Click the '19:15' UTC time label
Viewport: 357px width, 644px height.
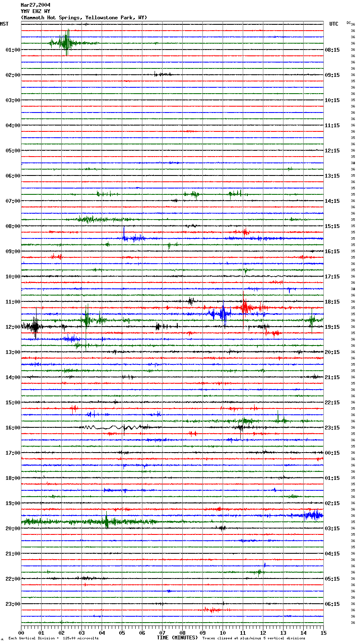(x=332, y=327)
